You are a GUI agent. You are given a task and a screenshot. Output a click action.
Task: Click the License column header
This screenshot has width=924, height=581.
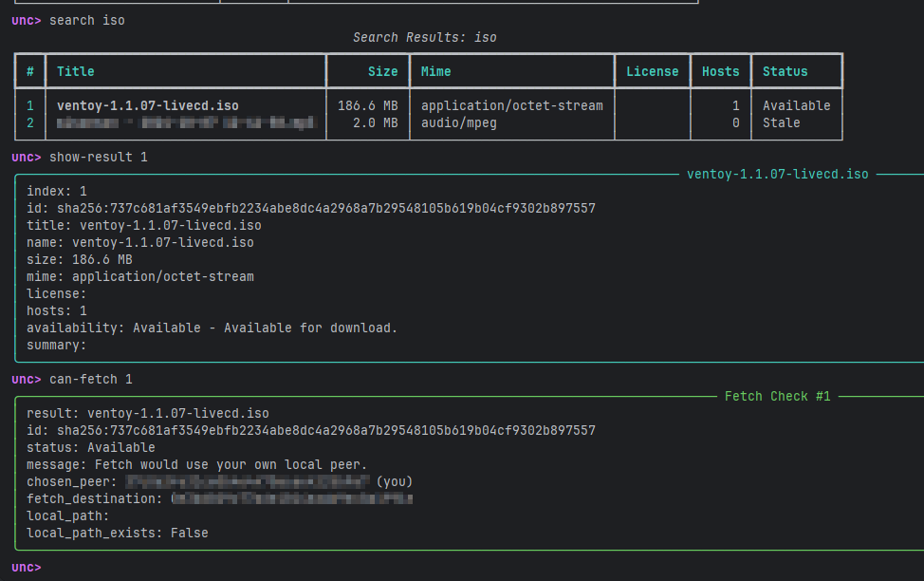[x=652, y=71]
